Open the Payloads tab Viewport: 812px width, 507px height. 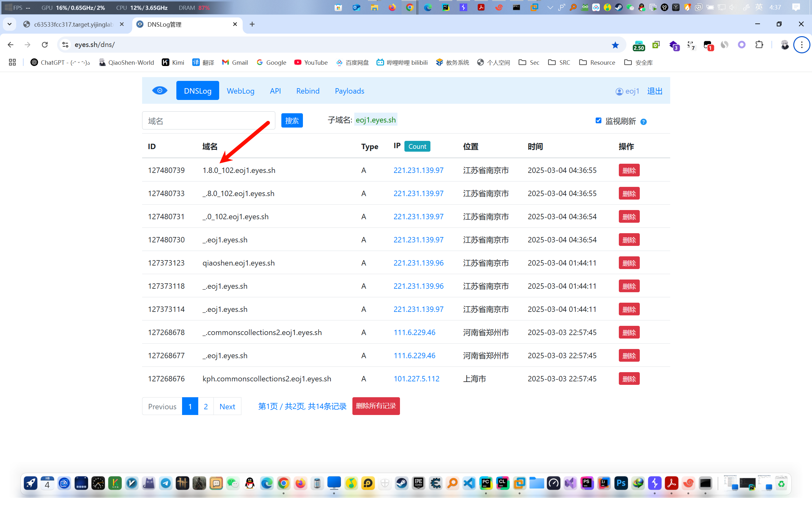(x=349, y=91)
